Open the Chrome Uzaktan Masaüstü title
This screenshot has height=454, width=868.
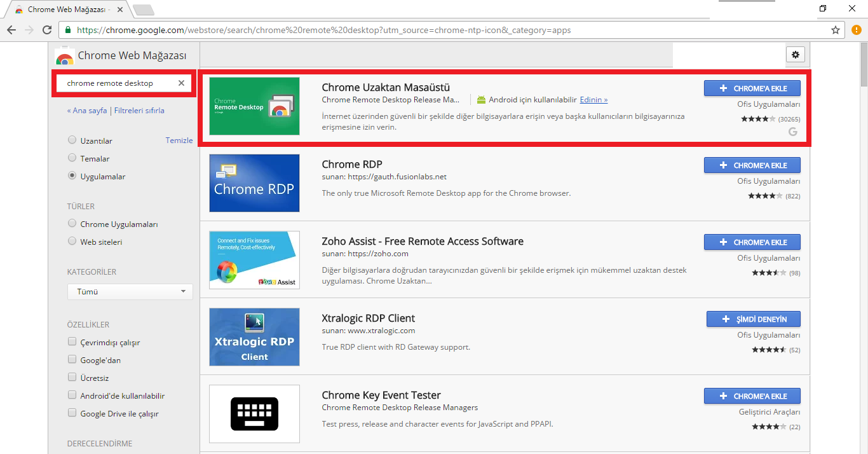click(x=386, y=87)
